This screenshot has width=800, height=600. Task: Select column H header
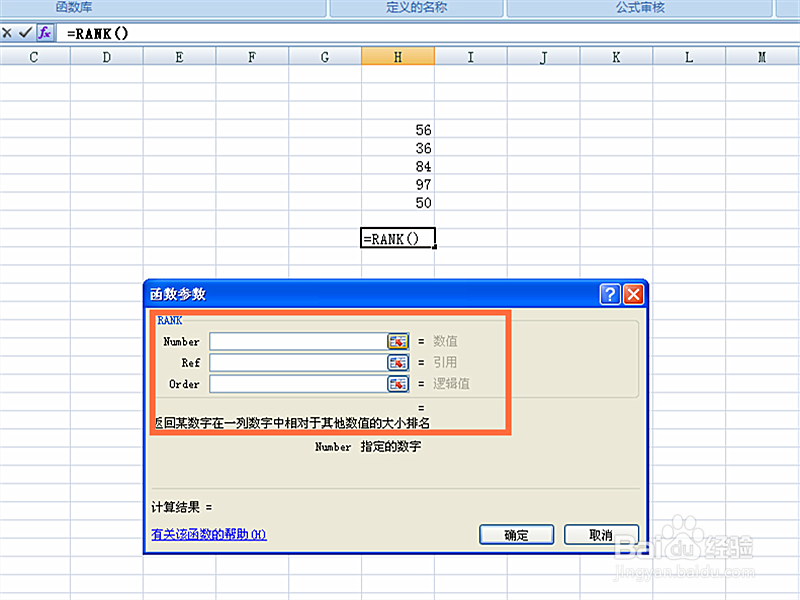click(398, 57)
